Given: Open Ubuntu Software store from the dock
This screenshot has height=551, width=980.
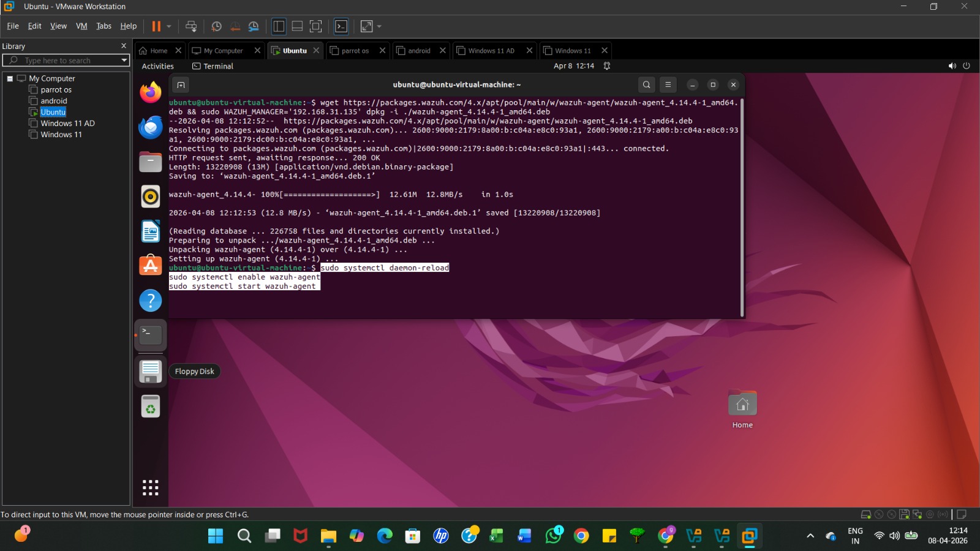Looking at the screenshot, I should pos(151,266).
